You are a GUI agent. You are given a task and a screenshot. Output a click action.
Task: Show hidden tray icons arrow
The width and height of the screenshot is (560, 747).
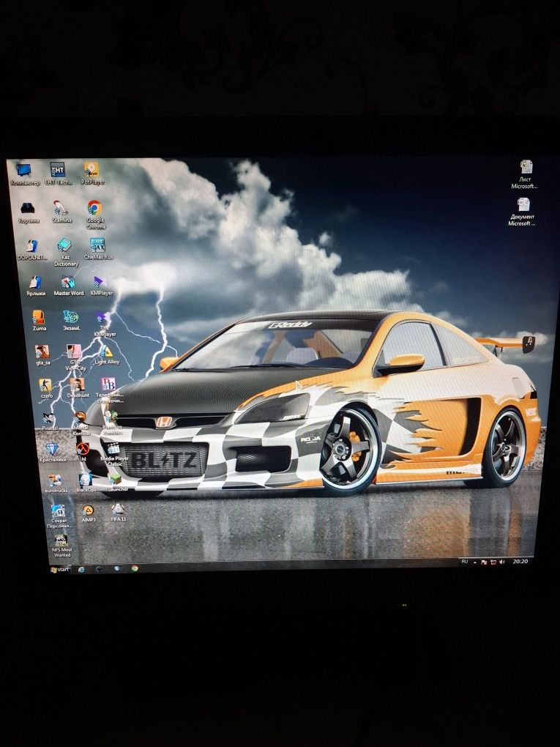coord(474,562)
